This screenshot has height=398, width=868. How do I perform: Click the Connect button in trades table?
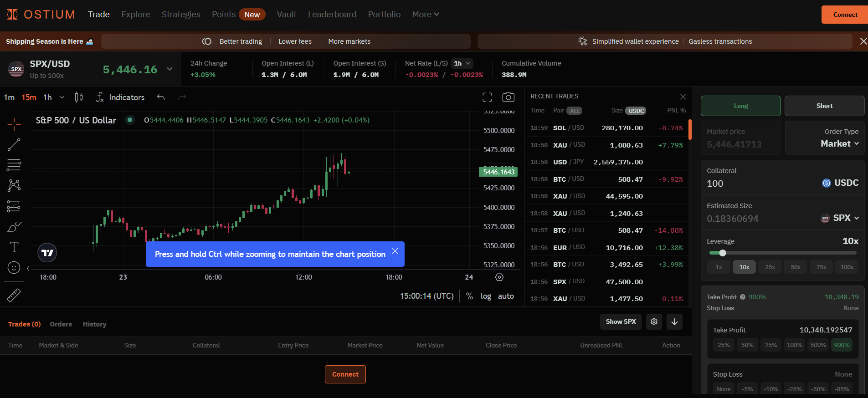click(345, 374)
